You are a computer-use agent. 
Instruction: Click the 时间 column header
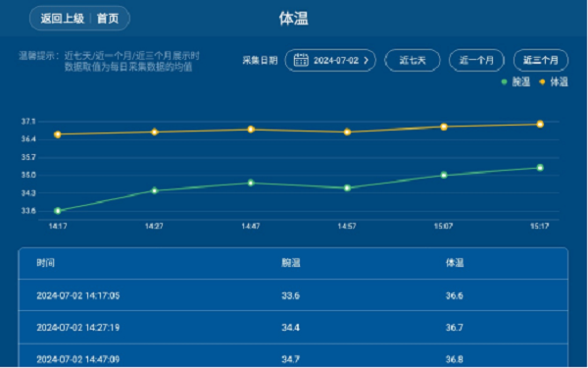coord(45,262)
